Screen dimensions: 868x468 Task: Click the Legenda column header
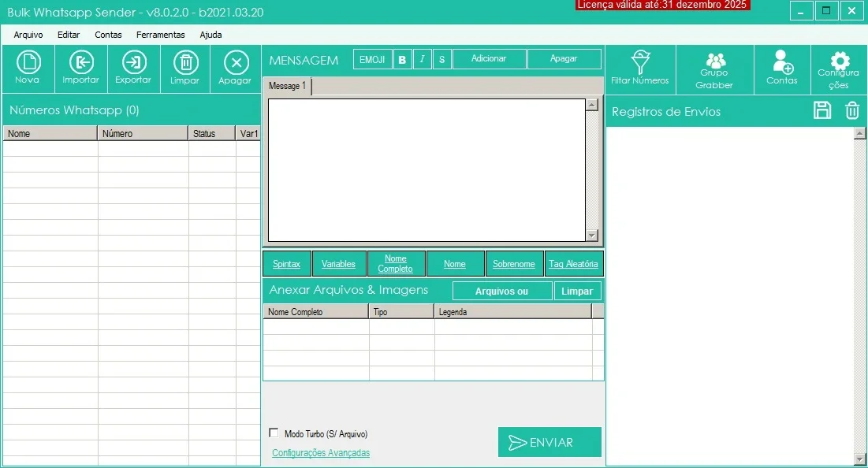[x=513, y=312]
